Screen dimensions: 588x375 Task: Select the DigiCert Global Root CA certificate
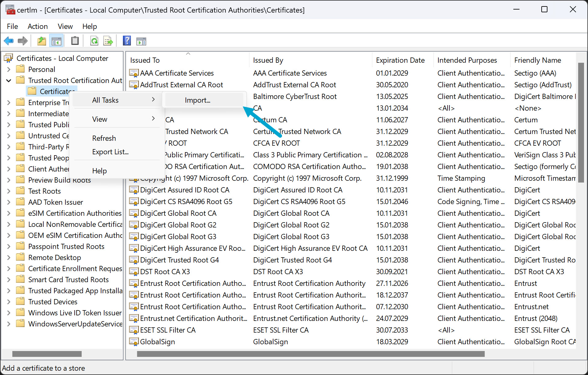click(178, 213)
